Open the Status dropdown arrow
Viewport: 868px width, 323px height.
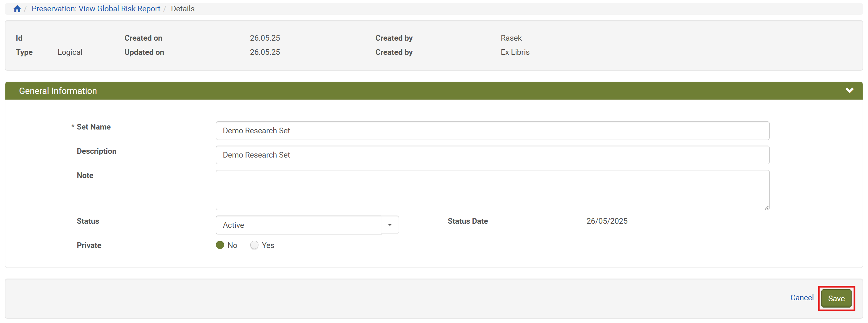[x=390, y=225]
